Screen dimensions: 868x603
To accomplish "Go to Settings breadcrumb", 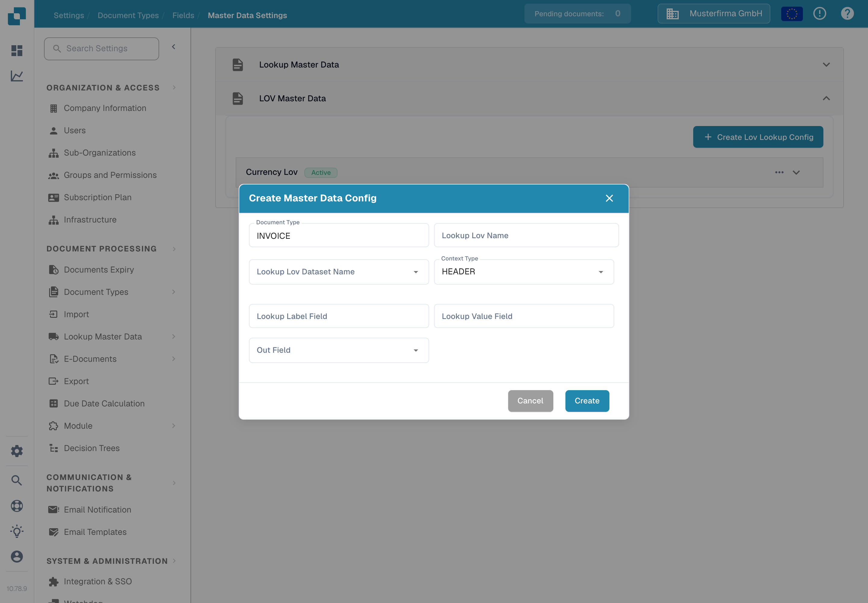I will (69, 15).
